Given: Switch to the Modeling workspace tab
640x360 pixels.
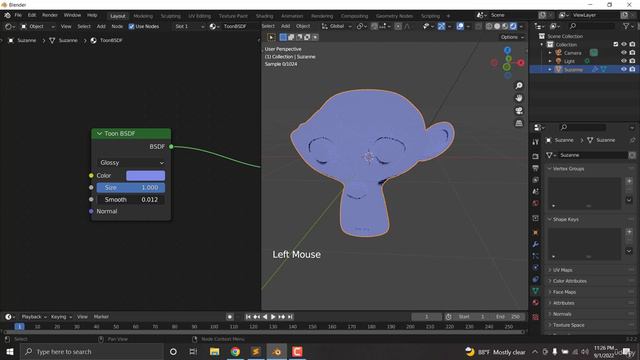Looking at the screenshot, I should pos(143,16).
